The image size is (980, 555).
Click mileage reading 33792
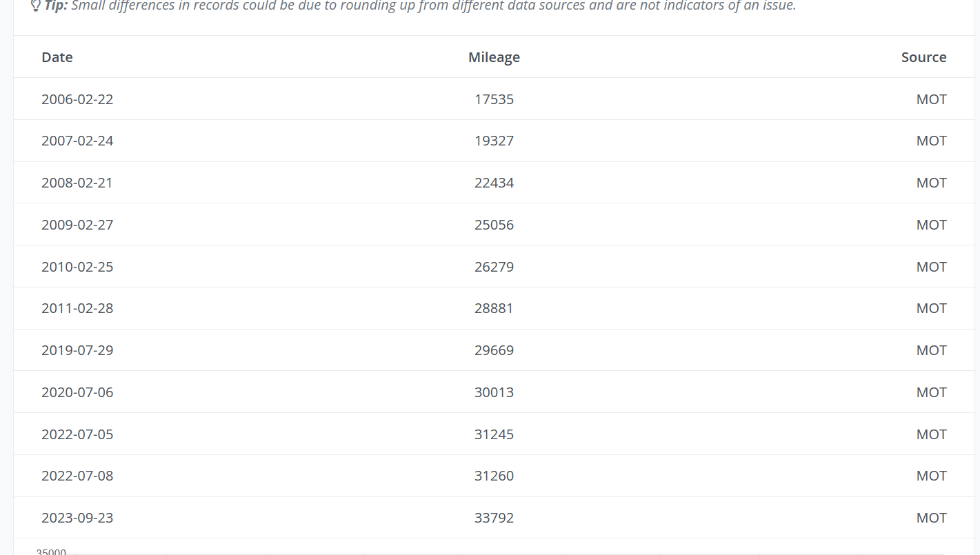(494, 518)
